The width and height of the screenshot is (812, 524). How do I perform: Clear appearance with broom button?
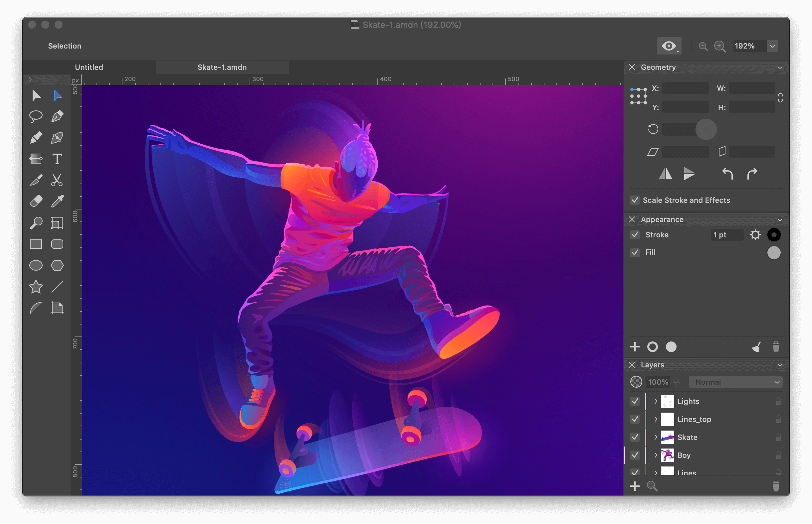[756, 347]
